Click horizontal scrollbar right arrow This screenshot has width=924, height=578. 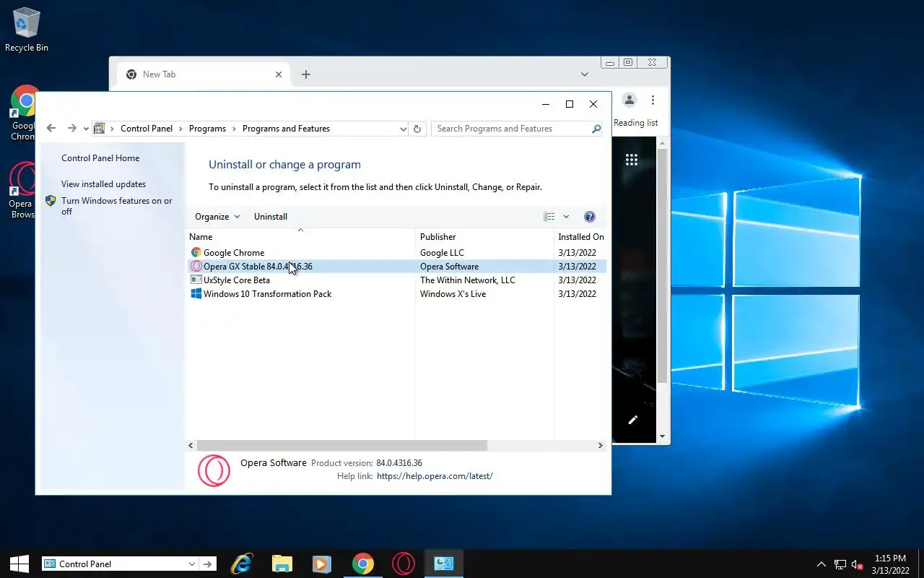coord(600,446)
